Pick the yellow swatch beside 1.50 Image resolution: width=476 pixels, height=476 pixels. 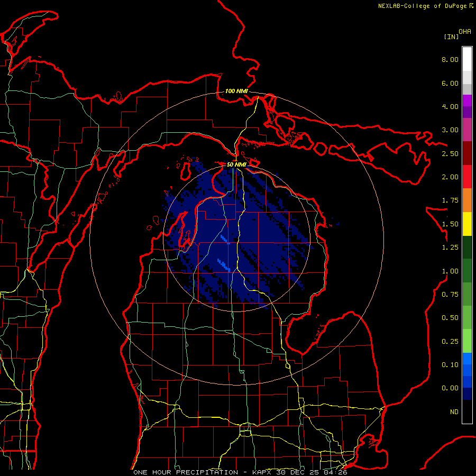tap(467, 224)
